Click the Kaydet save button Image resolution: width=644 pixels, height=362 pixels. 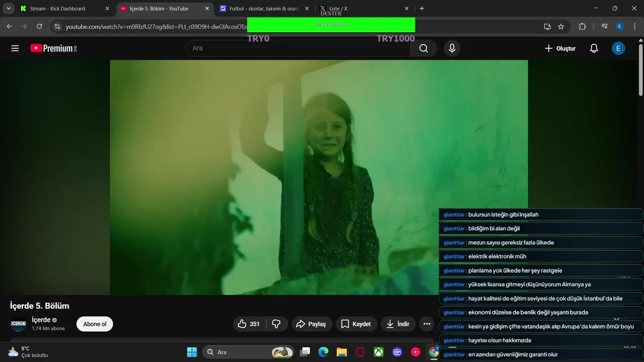(x=356, y=324)
